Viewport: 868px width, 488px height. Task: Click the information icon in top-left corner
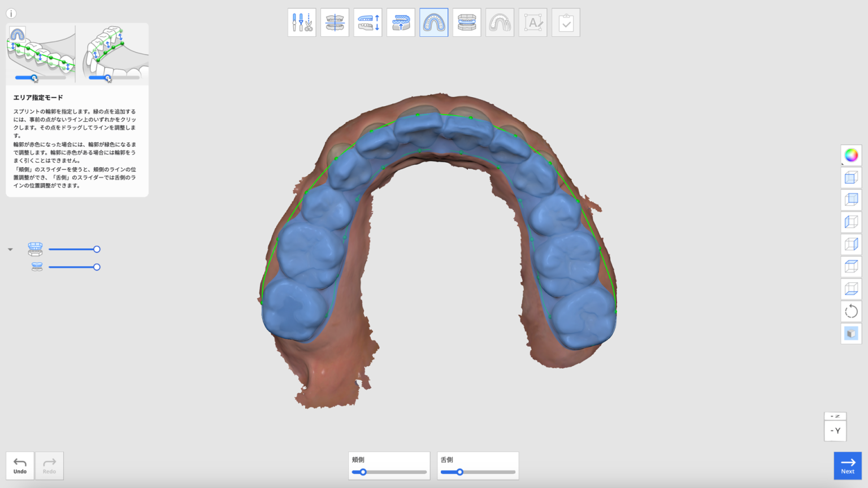click(11, 13)
